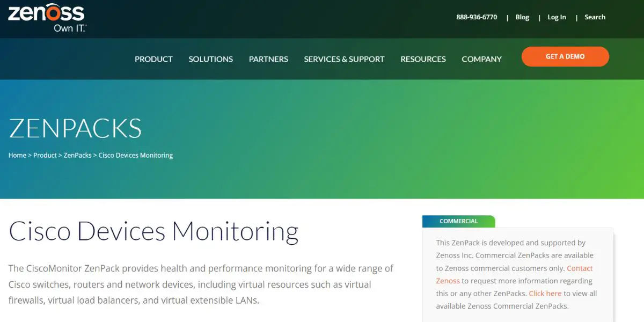This screenshot has height=322, width=644.
Task: Open the PARTNERS menu
Action: (x=268, y=59)
